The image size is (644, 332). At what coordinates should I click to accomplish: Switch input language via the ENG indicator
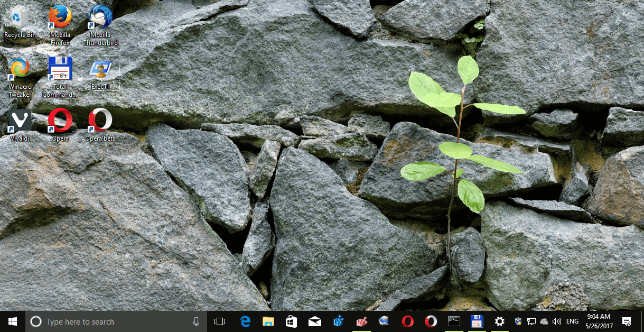(x=572, y=321)
